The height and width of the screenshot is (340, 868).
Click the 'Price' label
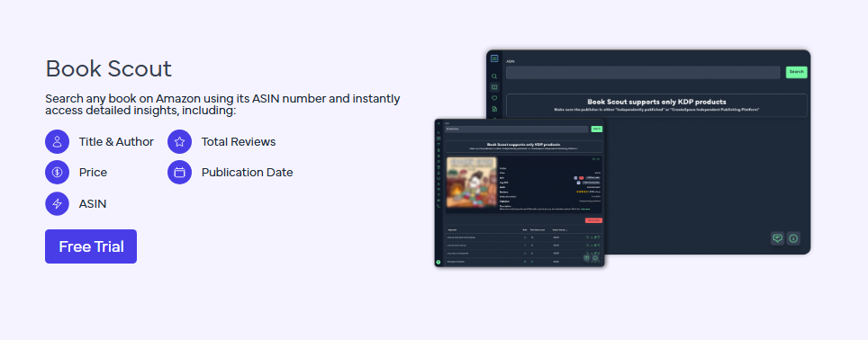[x=93, y=173]
